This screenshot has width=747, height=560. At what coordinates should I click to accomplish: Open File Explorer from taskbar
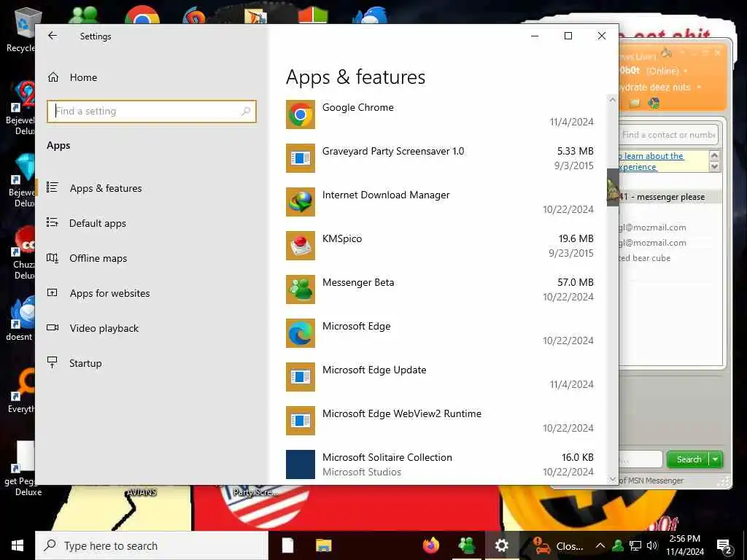tap(324, 545)
